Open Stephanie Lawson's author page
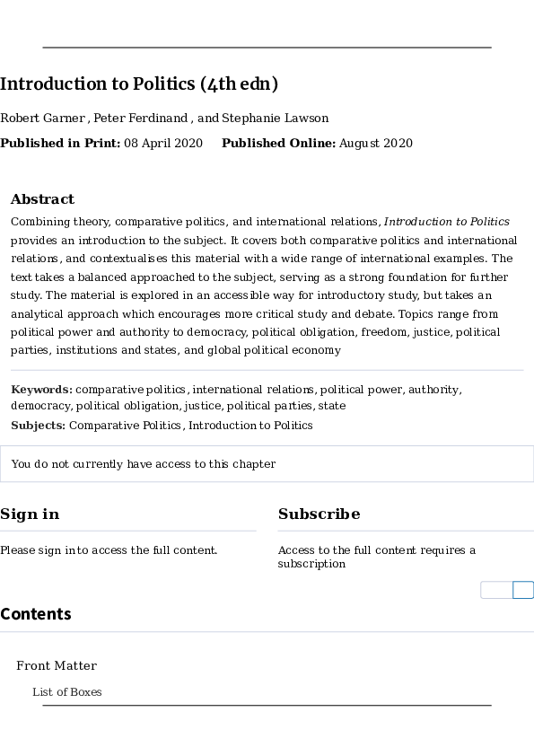This screenshot has height=756, width=534. pyautogui.click(x=272, y=118)
